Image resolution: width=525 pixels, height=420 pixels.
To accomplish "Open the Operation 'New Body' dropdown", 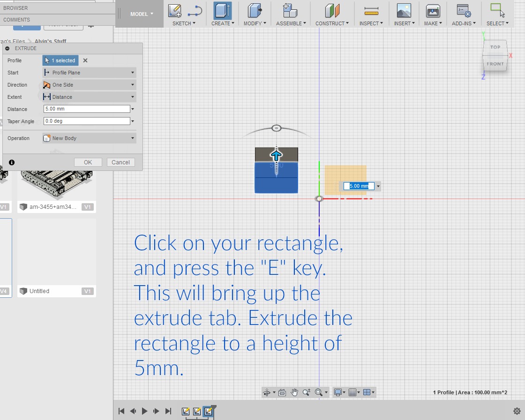I will [x=89, y=138].
